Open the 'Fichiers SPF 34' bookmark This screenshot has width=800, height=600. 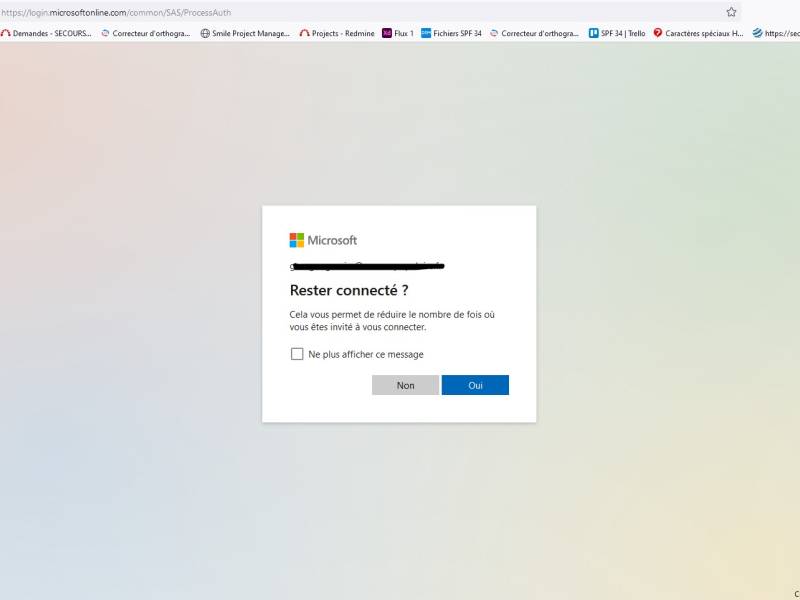tap(452, 33)
